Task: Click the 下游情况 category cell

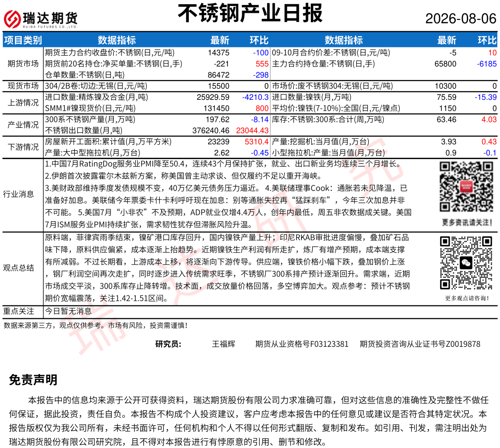Action: [x=23, y=147]
